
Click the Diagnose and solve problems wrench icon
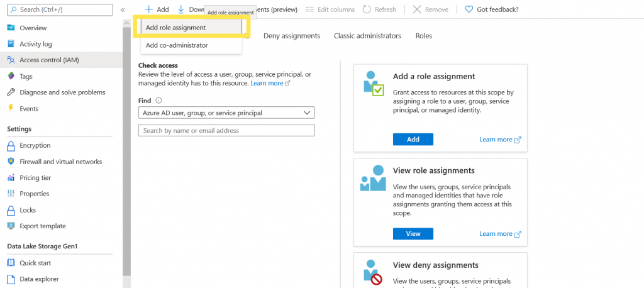pos(11,92)
